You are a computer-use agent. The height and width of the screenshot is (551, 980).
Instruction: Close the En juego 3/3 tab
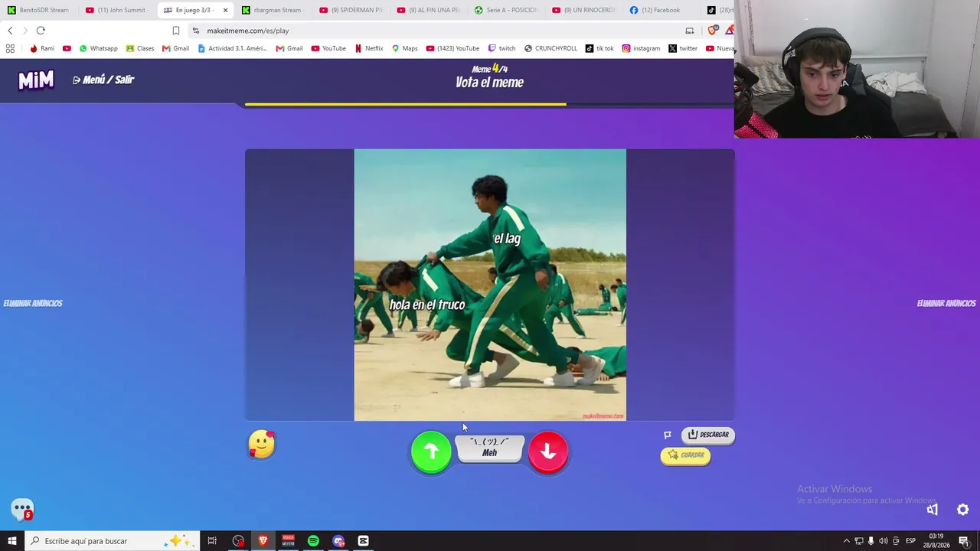pos(225,10)
